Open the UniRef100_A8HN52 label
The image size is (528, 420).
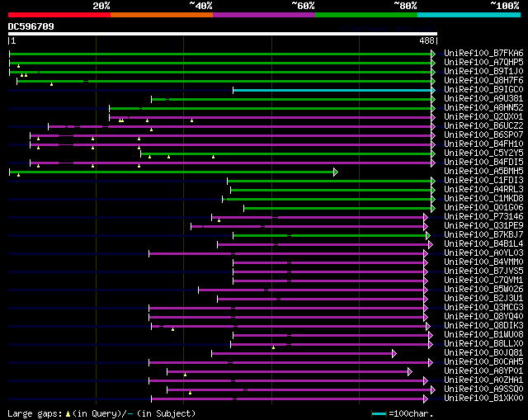[x=483, y=107]
